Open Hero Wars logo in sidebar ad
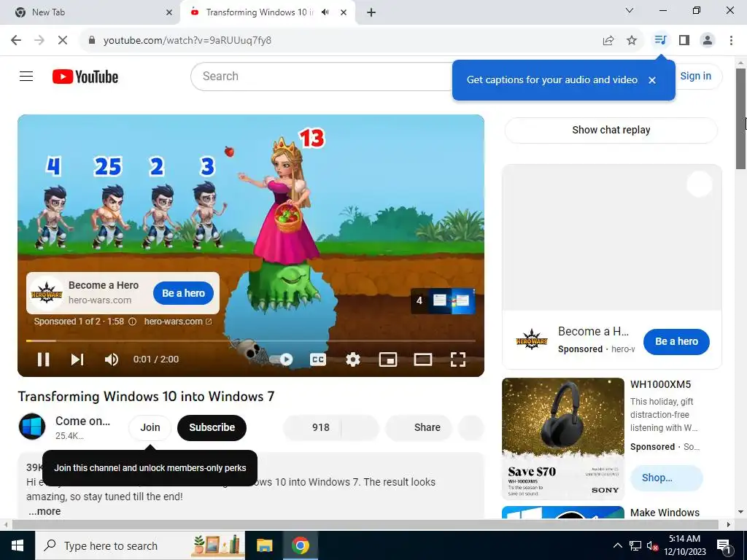The width and height of the screenshot is (747, 560). [x=532, y=341]
